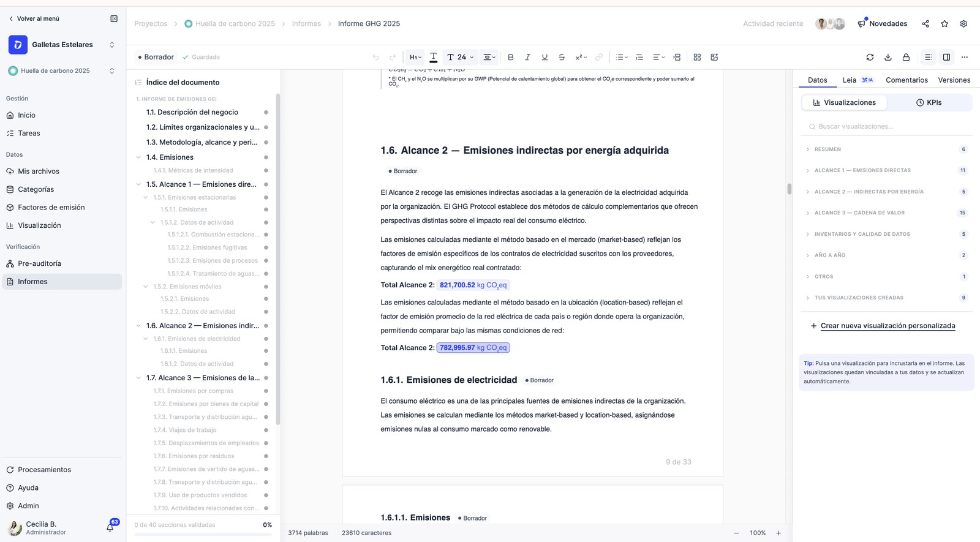Click the refresh data icon

(870, 57)
